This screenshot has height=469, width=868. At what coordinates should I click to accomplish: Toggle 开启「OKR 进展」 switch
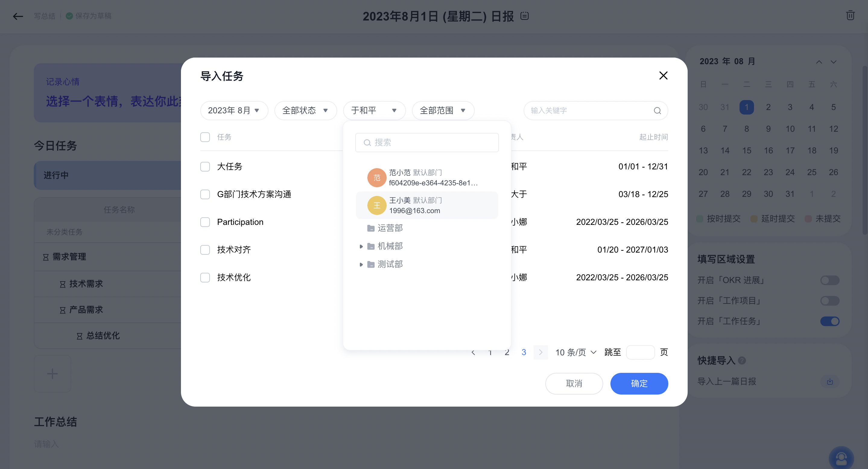(830, 280)
